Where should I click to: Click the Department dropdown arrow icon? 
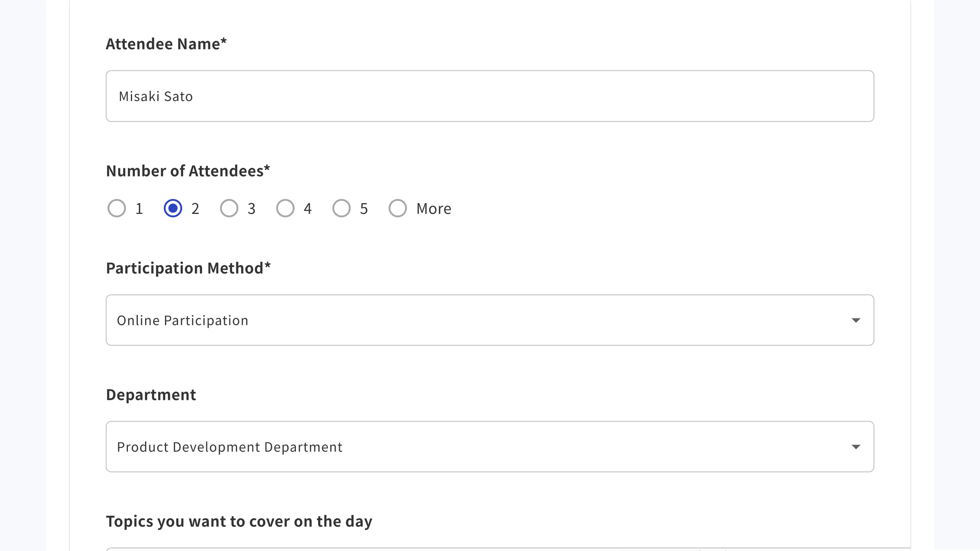click(x=857, y=447)
